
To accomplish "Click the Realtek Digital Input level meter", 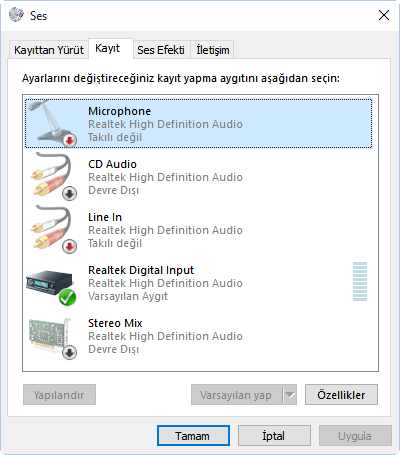I will 360,282.
